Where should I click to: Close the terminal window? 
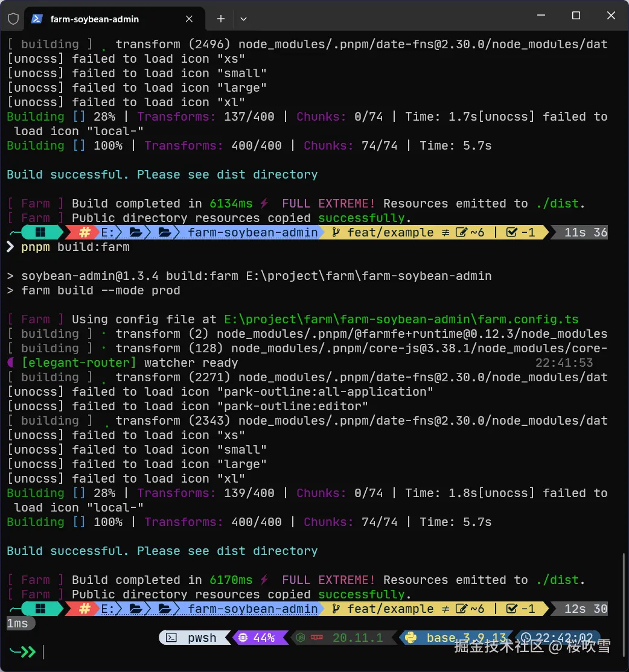coord(611,16)
